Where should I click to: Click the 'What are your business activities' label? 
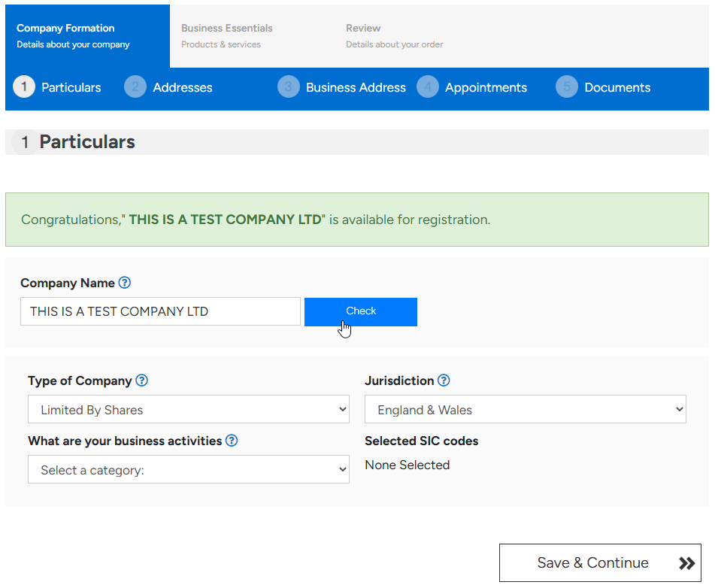[x=125, y=441]
